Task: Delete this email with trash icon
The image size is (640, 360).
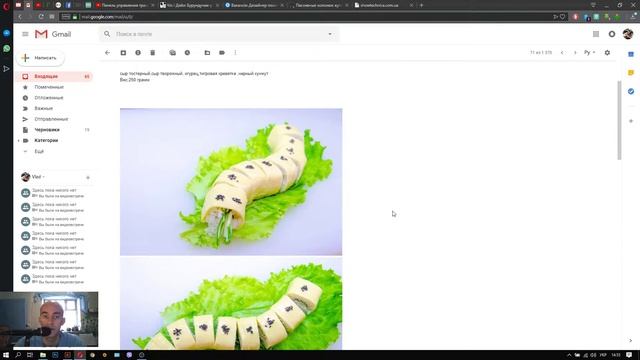Action: [153, 52]
